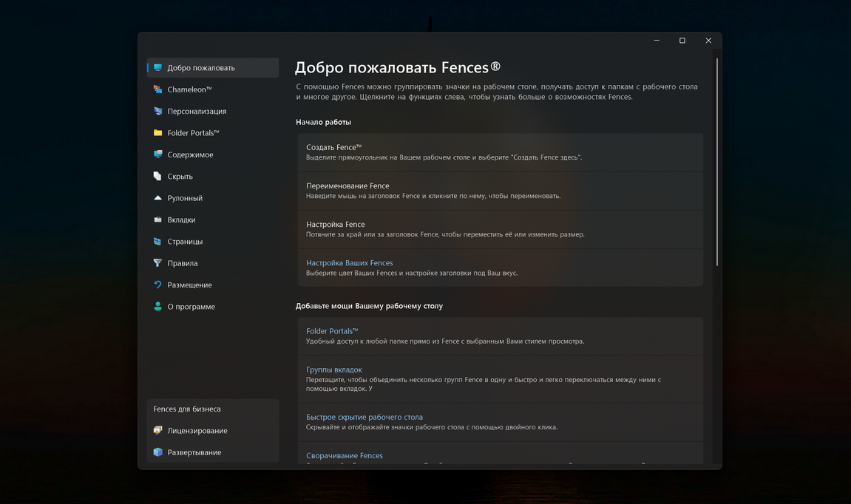Screen dimensions: 851x504
Task: Click the Размещение curved arrow icon
Action: pos(158,285)
